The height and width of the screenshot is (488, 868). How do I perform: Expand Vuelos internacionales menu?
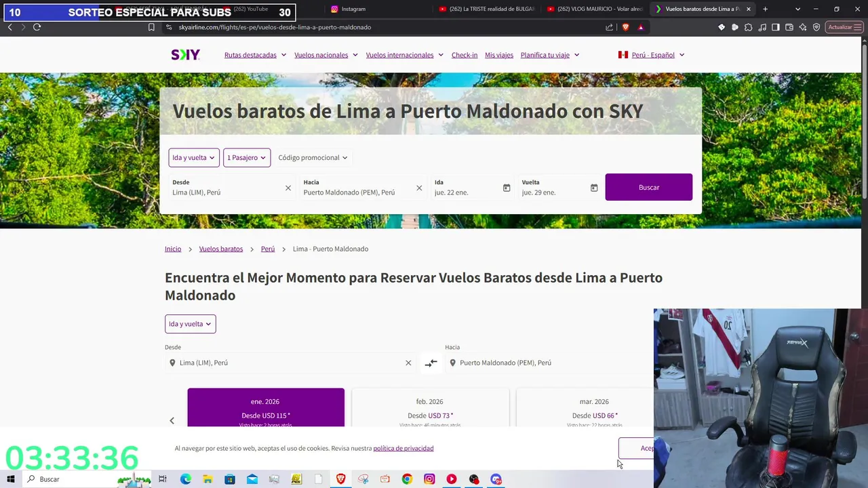pyautogui.click(x=404, y=55)
